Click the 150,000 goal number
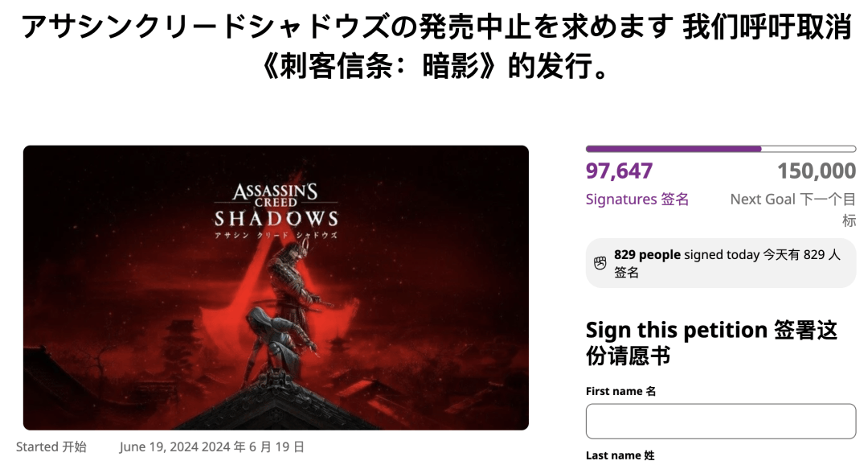868x461 pixels. [x=816, y=171]
